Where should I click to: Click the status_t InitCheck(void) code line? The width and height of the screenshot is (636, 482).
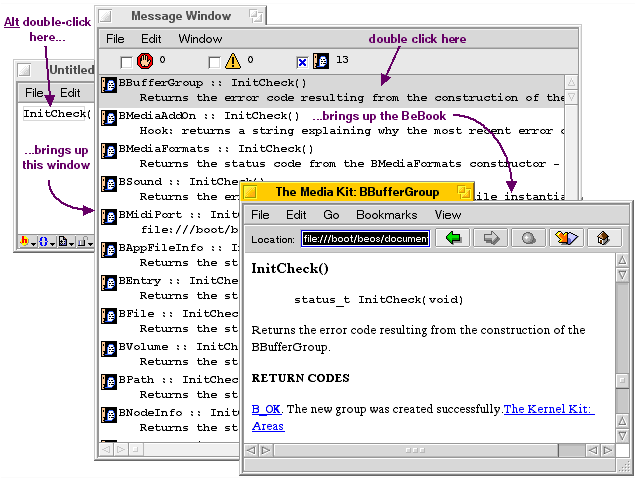click(x=378, y=300)
